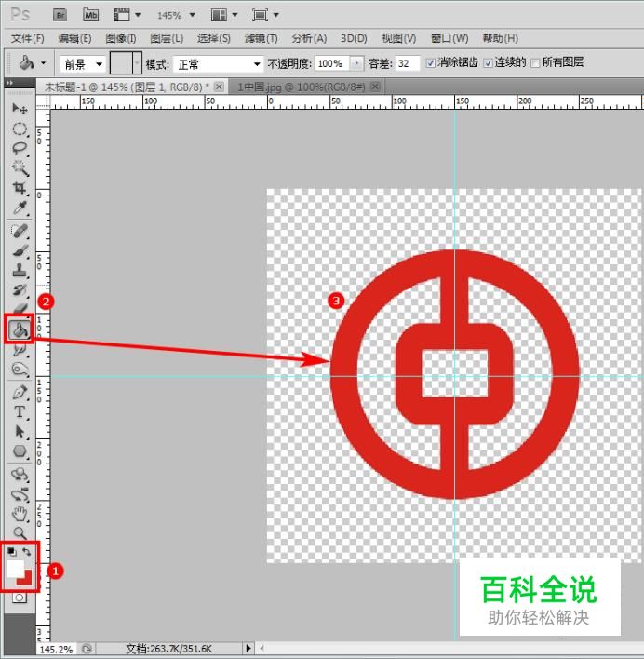Select the Horizontal Type tool
Viewport: 644px width, 659px height.
20,412
